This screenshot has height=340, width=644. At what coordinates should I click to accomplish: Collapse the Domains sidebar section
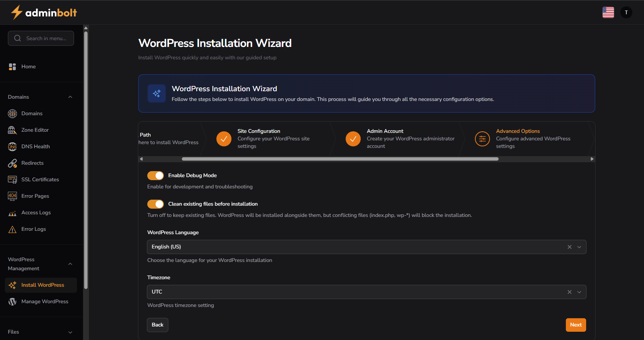coord(70,97)
